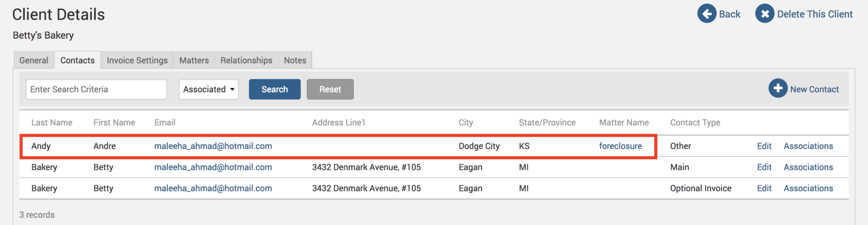
Task: Edit the Andre Andy contact row
Action: (x=764, y=146)
